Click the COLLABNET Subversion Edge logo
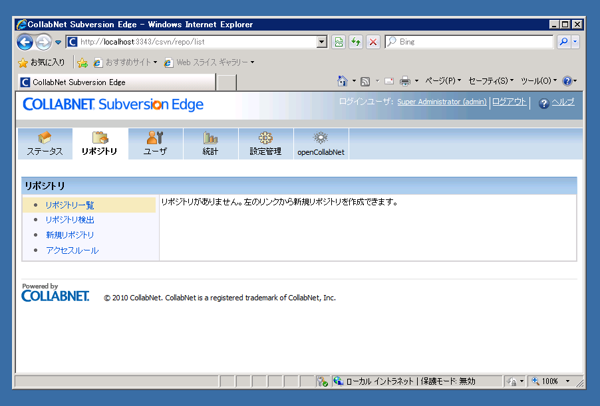This screenshot has height=406, width=600. [x=113, y=104]
